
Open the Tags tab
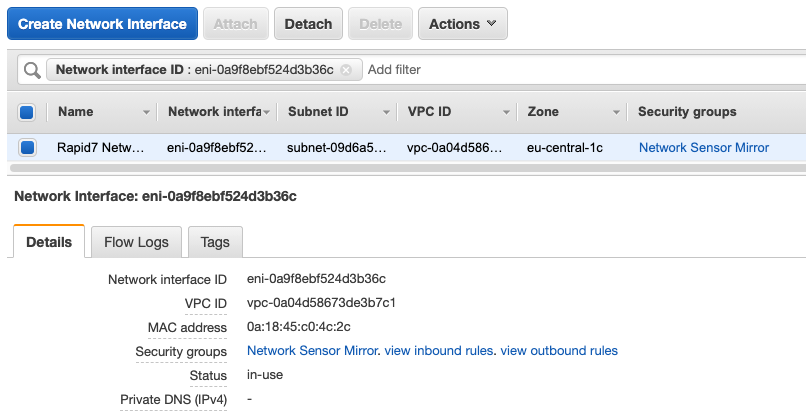215,242
